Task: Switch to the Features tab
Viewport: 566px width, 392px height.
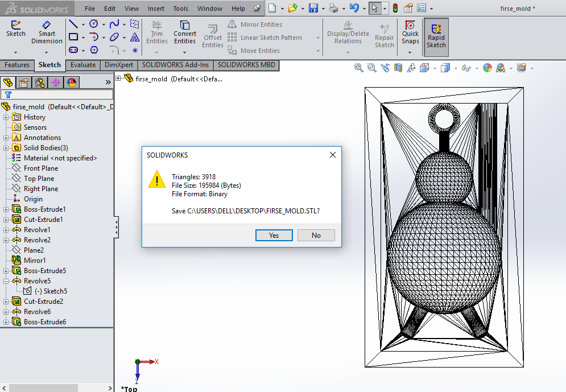Action: coord(17,65)
